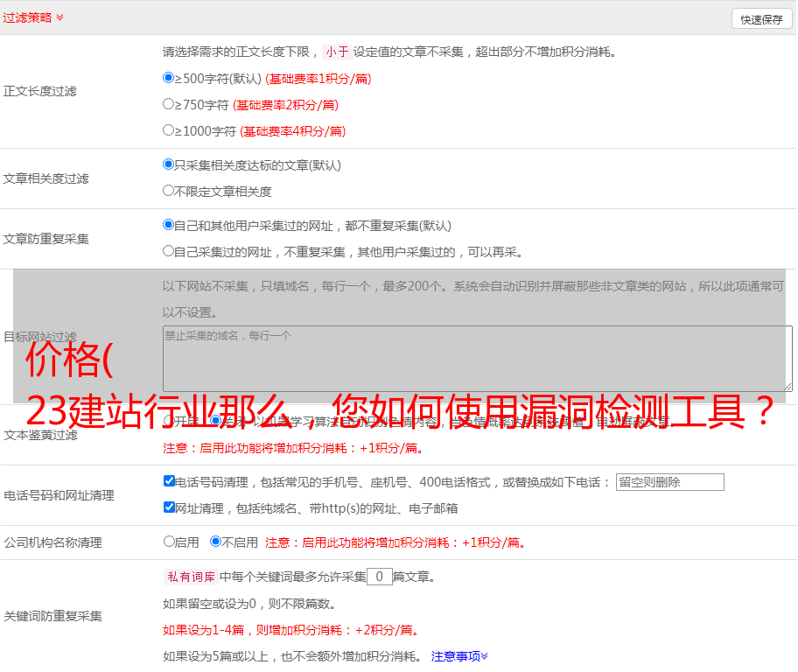The width and height of the screenshot is (798, 672).
Task: Click the 留空则删除 phone replacement field
Action: pyautogui.click(x=669, y=482)
